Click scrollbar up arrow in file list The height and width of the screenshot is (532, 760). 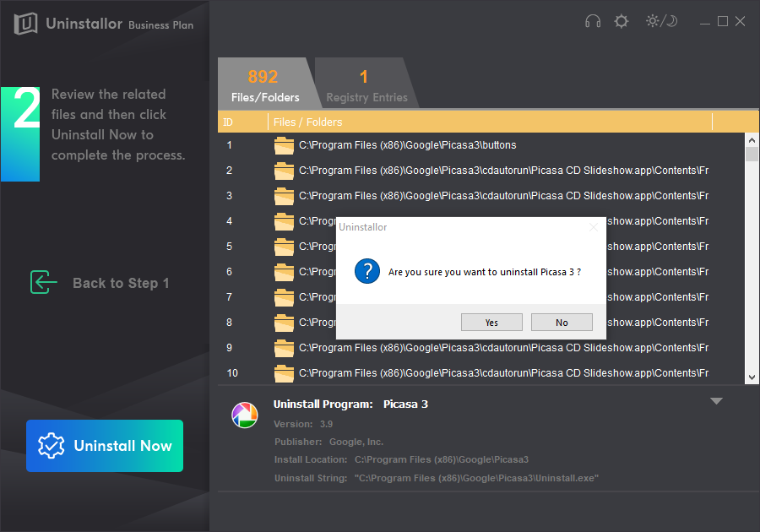click(x=752, y=140)
